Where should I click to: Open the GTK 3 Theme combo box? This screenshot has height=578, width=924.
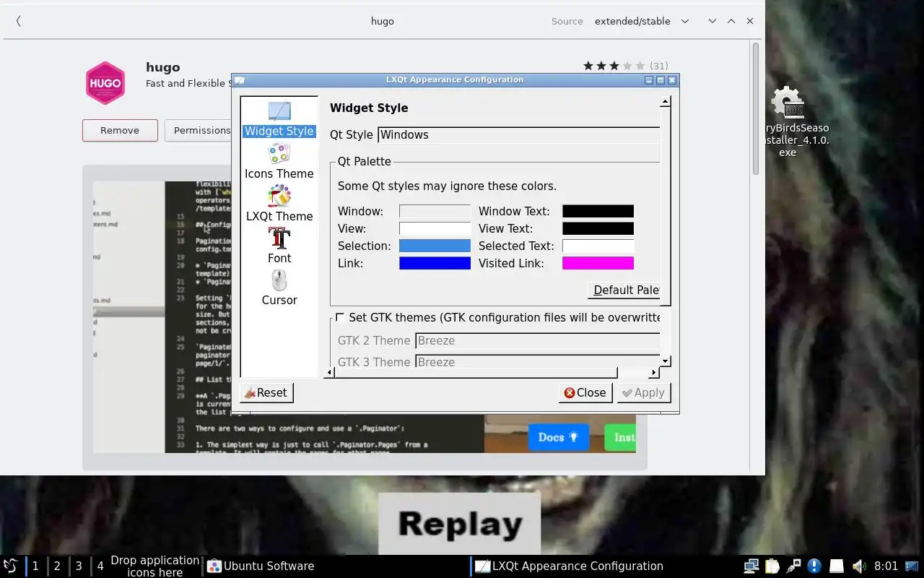tap(538, 361)
